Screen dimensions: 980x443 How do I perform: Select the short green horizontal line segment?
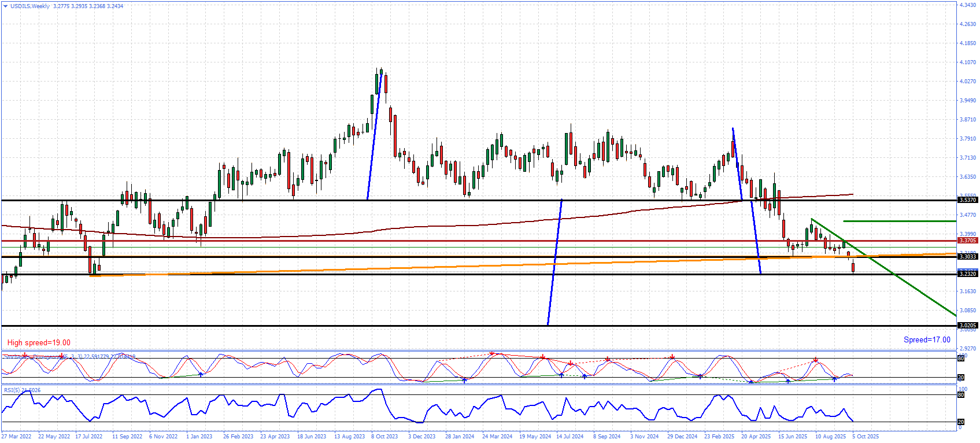pyautogui.click(x=900, y=221)
